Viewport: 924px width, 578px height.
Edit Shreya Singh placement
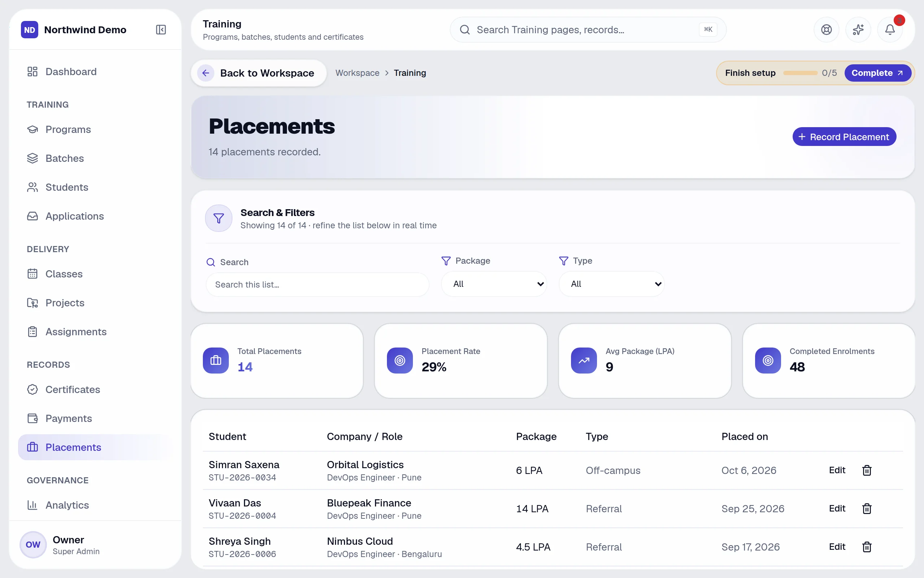[x=837, y=547]
